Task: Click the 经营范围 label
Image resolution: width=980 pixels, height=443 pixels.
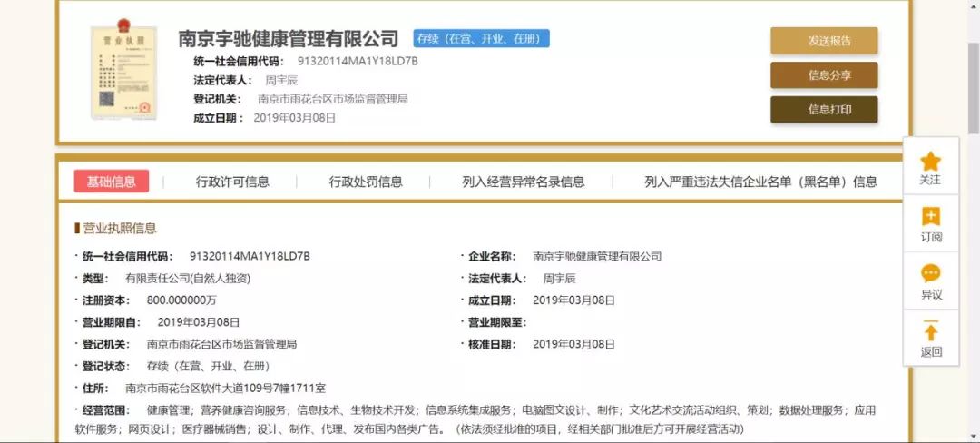Action: tap(105, 410)
